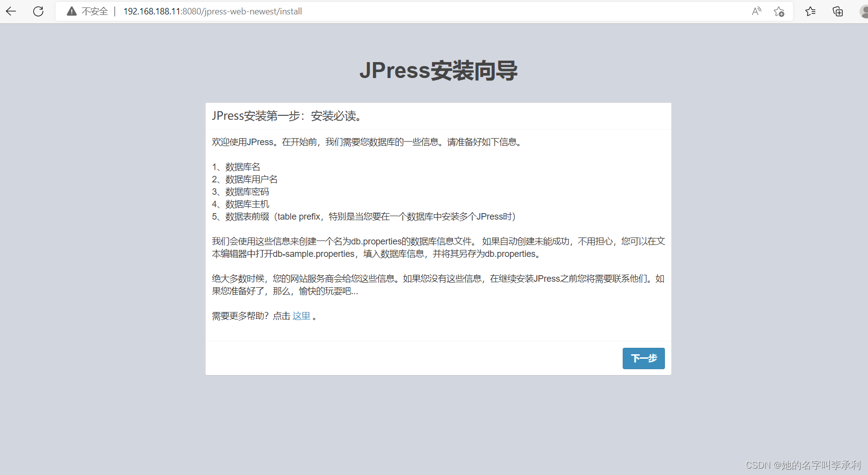The width and height of the screenshot is (868, 475).
Task: Click the not-secure warning triangle icon
Action: 72,11
